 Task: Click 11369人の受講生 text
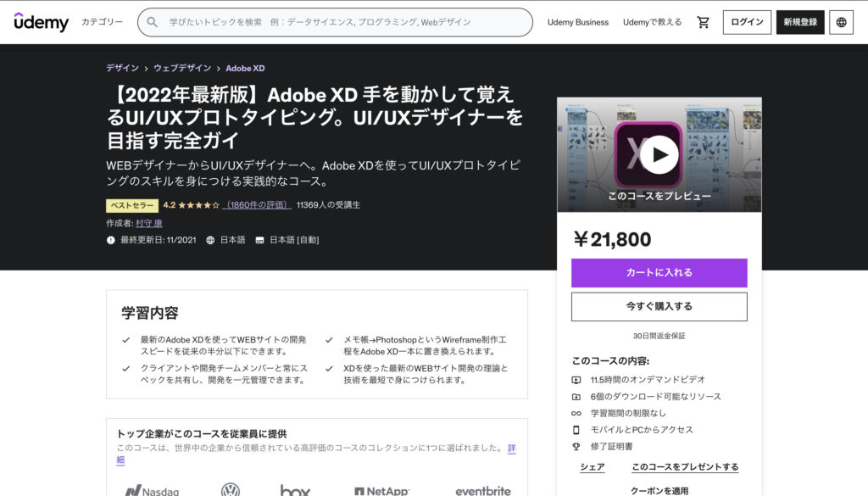point(328,205)
